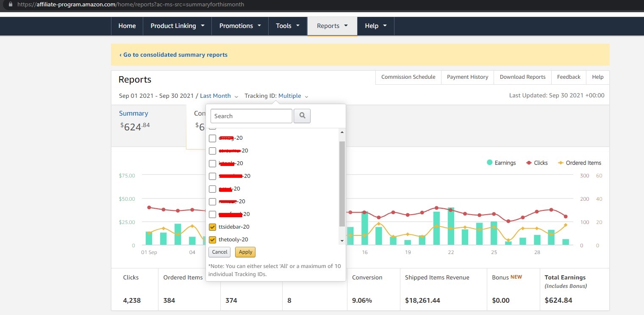Click the scroll-down arrow of the tracking ID list
The height and width of the screenshot is (315, 644).
tap(342, 241)
